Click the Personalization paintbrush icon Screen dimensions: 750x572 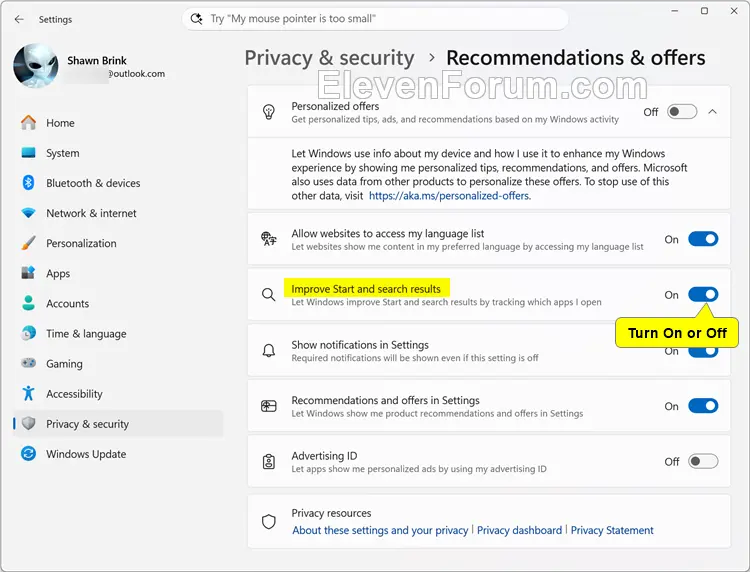(29, 243)
